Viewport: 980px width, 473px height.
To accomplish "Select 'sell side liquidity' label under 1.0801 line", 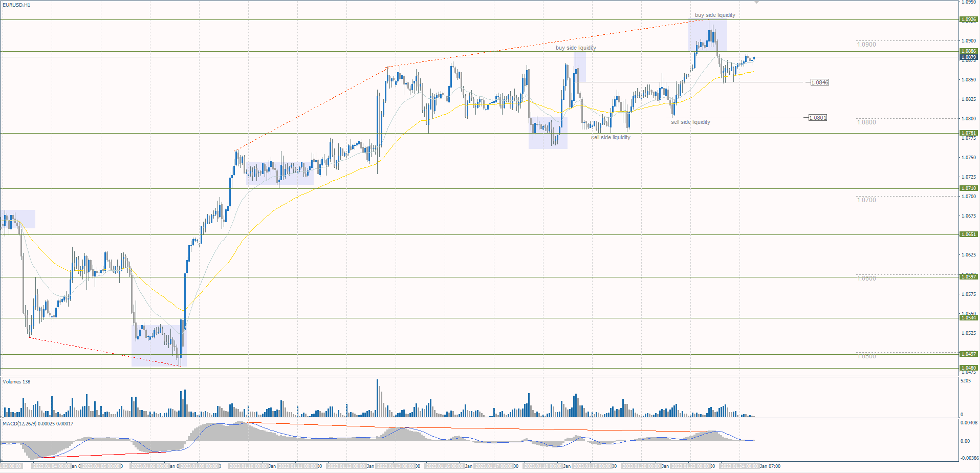I will pos(690,122).
